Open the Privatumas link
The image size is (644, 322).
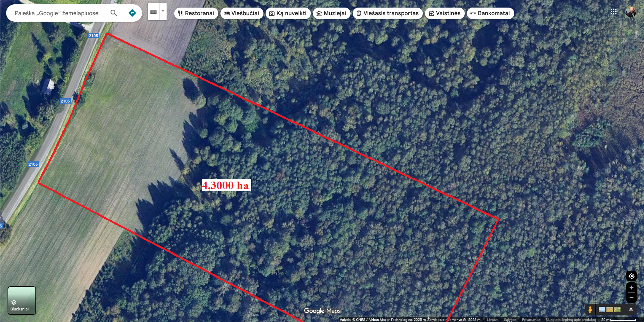click(531, 320)
